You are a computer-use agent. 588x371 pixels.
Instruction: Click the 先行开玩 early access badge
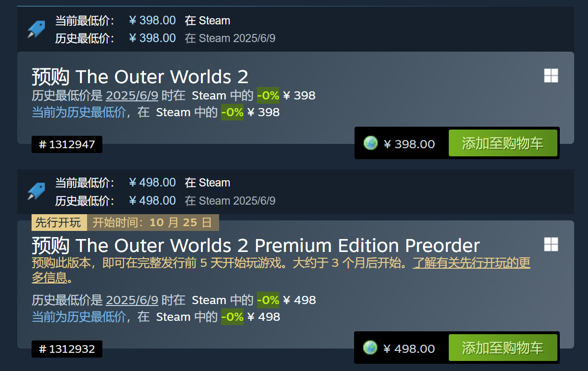pyautogui.click(x=59, y=222)
